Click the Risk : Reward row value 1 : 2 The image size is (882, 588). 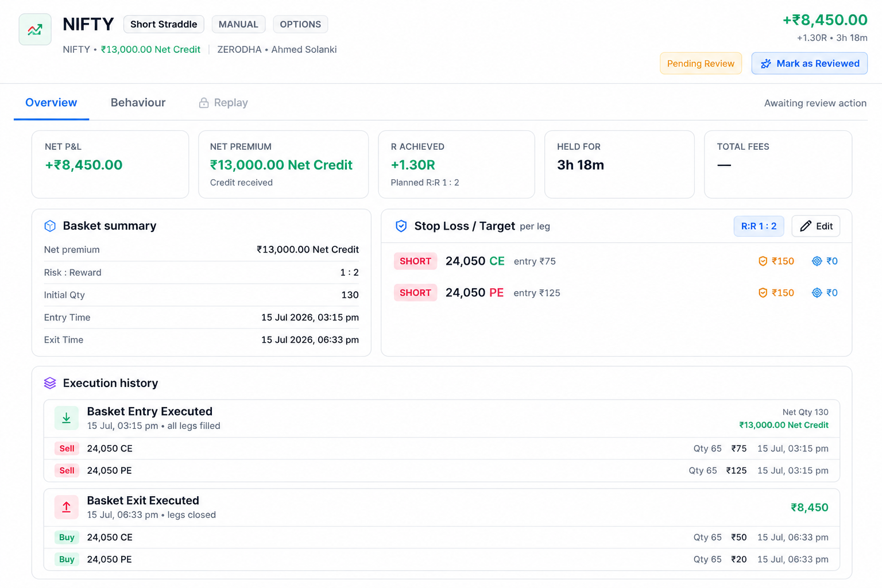[x=349, y=272]
